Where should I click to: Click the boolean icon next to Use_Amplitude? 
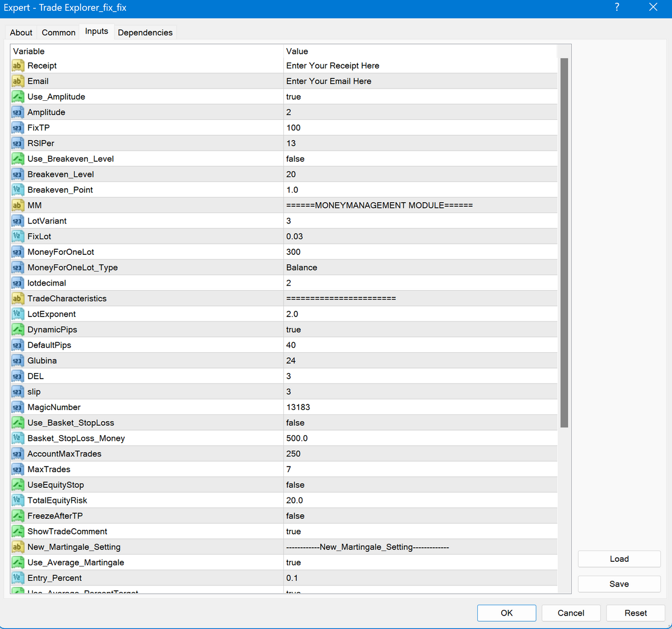[x=17, y=97]
